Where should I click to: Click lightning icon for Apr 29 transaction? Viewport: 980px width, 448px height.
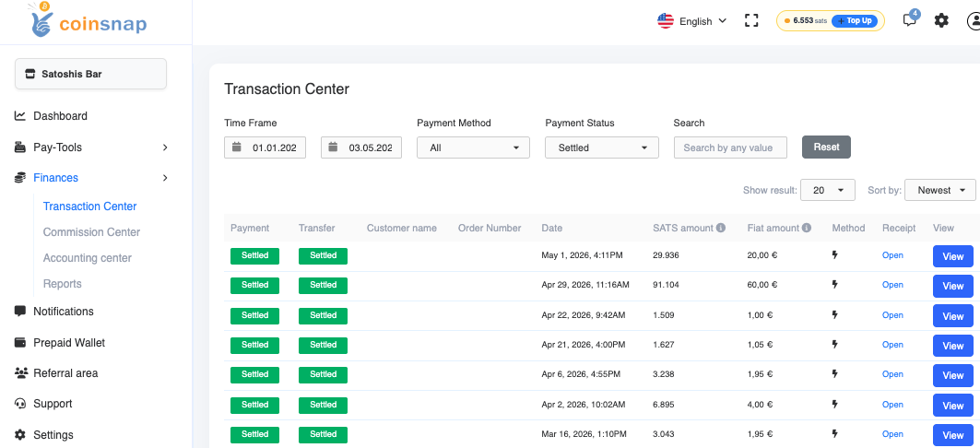click(835, 285)
